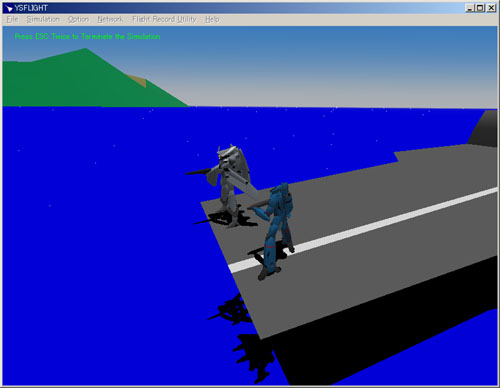Viewport: 500px width, 388px height.
Task: Click the carrier island tower structure
Action: [x=484, y=128]
